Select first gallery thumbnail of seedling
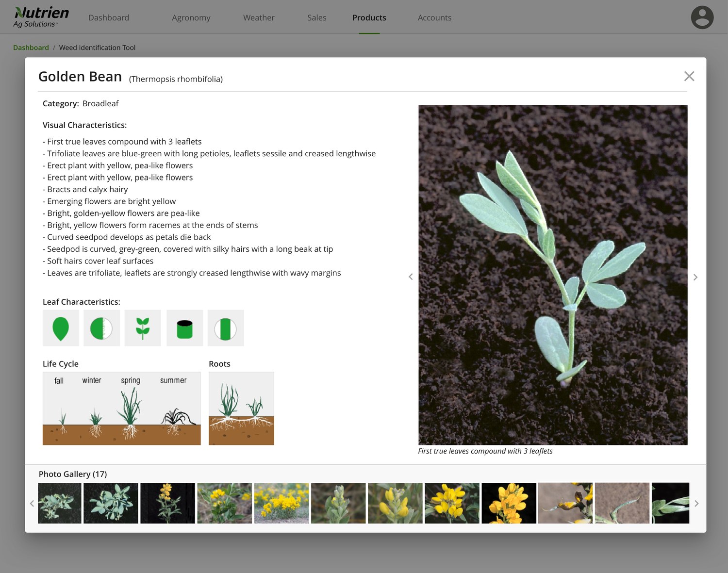Screen dimensions: 728x573 coord(60,503)
